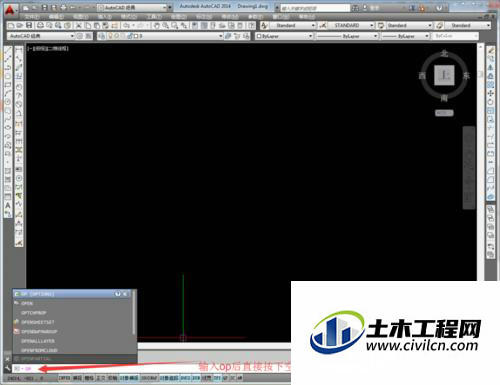Image resolution: width=500 pixels, height=385 pixels.
Task: Select the Pan hand tool
Action: point(156,25)
